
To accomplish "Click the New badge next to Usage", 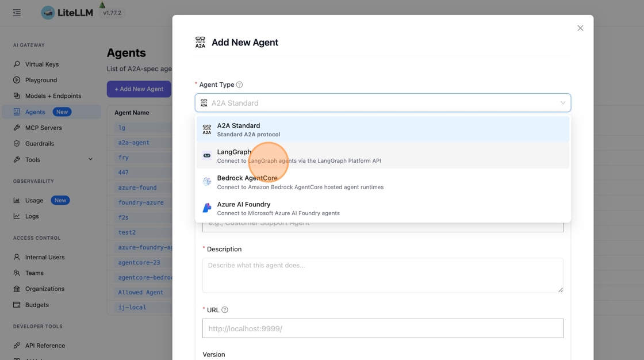I will [60, 200].
